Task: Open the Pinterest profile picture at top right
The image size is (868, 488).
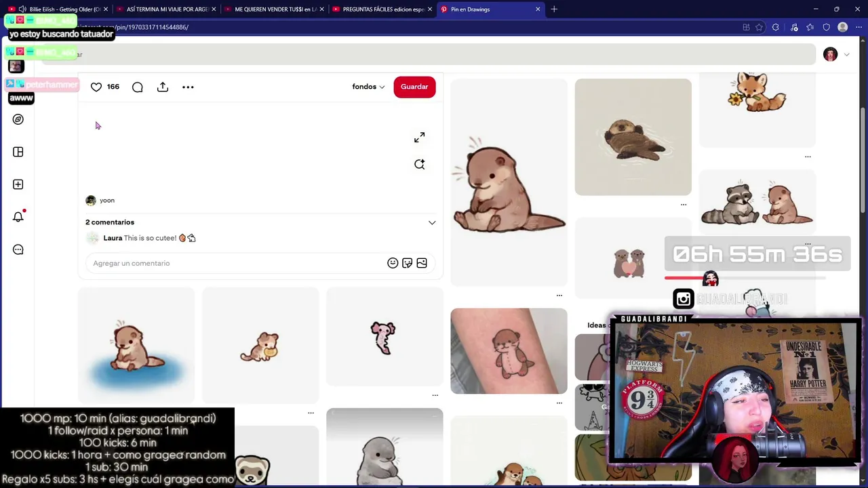Action: click(830, 54)
